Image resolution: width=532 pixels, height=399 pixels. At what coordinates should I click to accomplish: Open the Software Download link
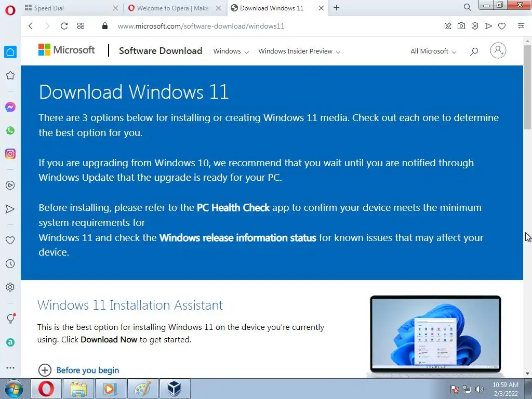(x=161, y=51)
